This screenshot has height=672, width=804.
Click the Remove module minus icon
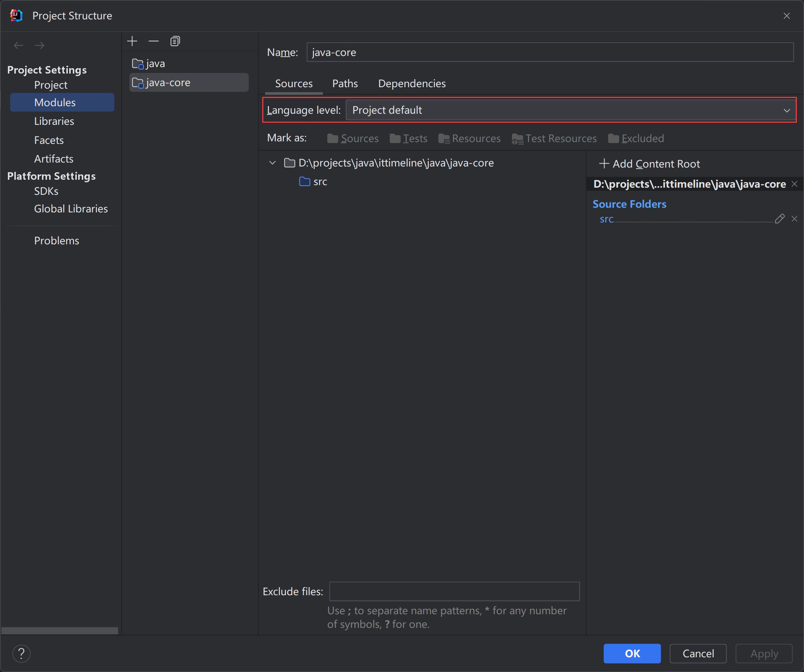point(154,41)
